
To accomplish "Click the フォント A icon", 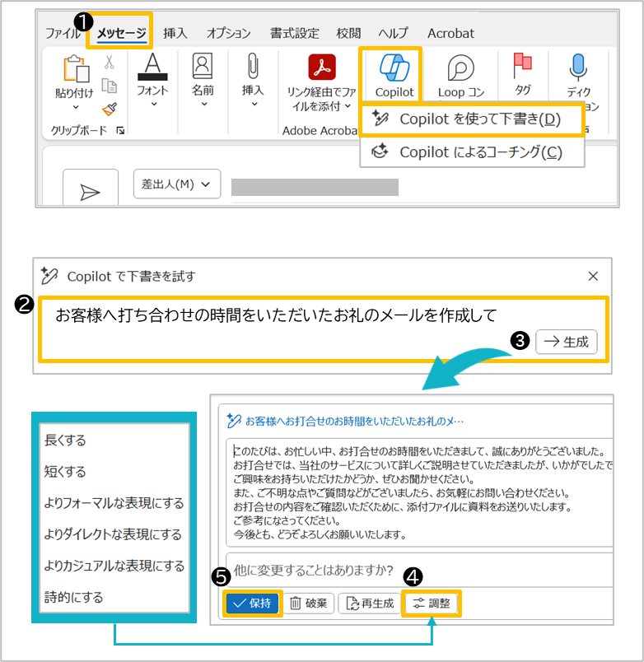I will pos(152,67).
